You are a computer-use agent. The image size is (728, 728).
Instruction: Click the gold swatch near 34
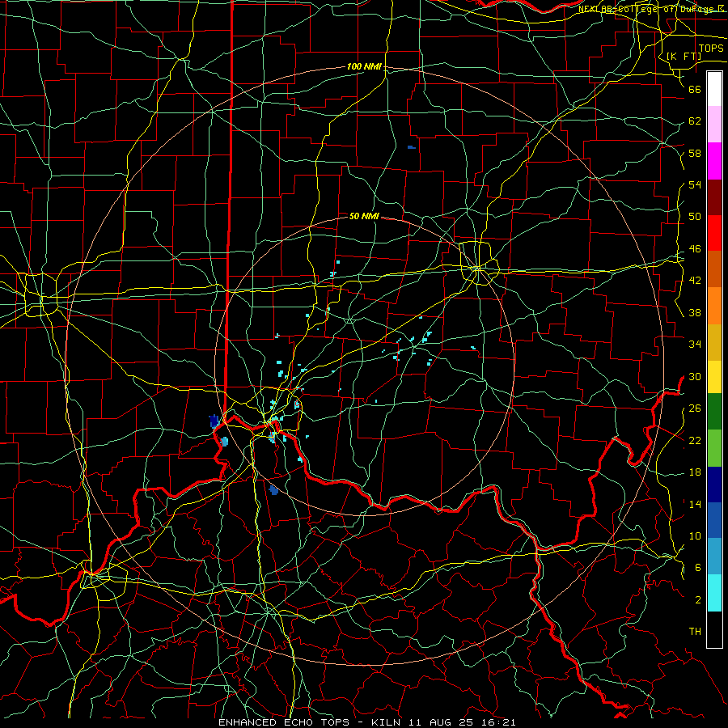tap(714, 342)
